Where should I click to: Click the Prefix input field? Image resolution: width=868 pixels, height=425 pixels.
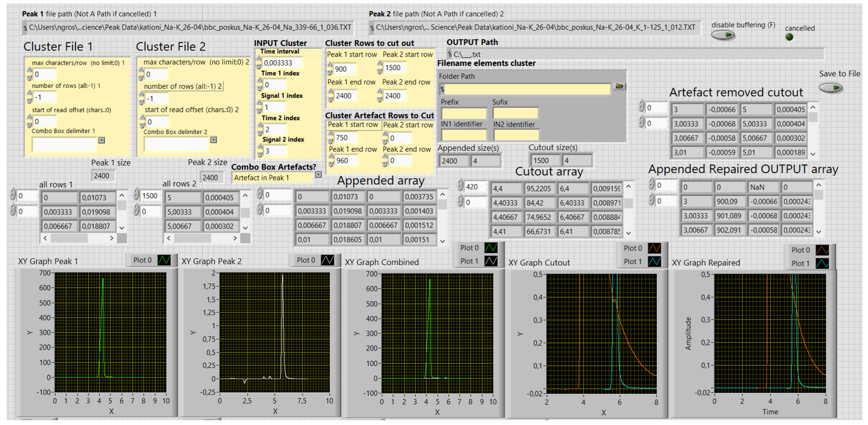click(x=464, y=113)
